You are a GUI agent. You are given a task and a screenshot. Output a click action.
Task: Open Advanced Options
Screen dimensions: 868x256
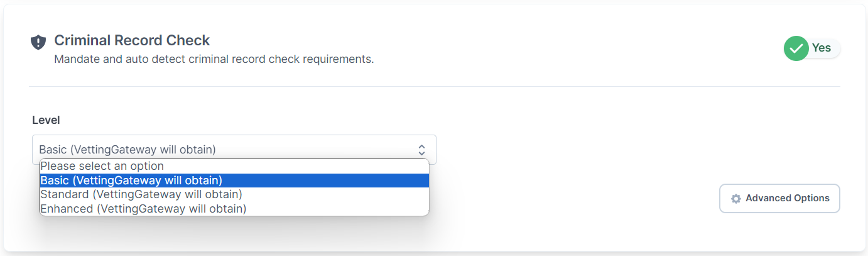779,198
